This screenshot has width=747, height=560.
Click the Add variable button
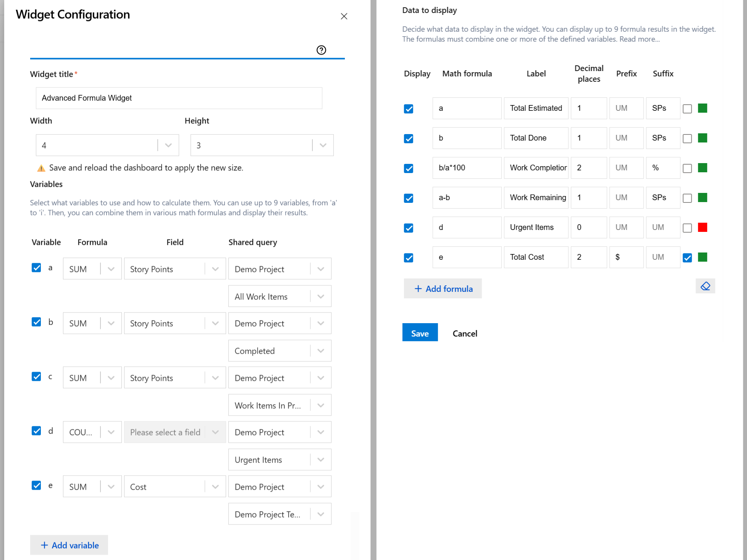pos(69,545)
